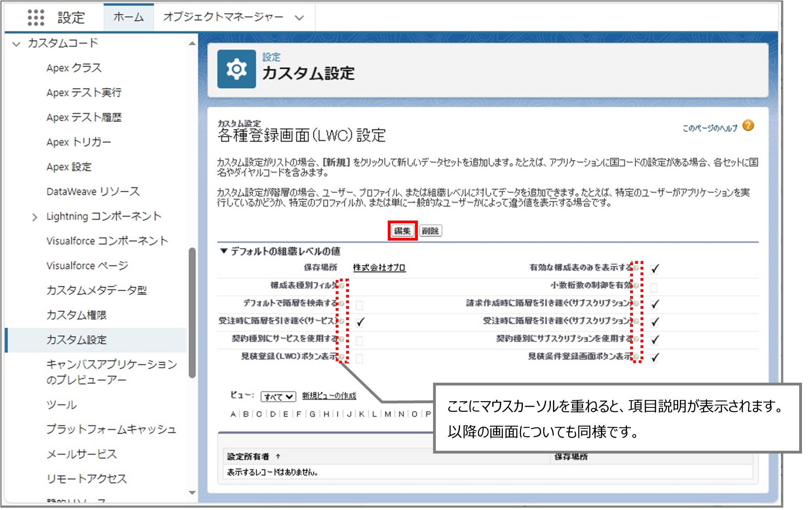
Task: Open the 株式会社オプロ link
Action: 379,267
